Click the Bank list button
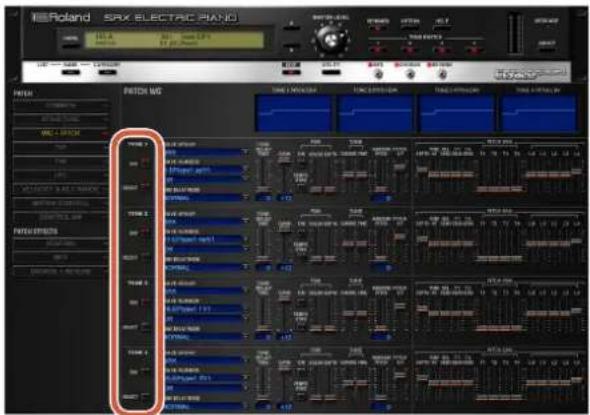The height and width of the screenshot is (415, 590). (x=70, y=72)
